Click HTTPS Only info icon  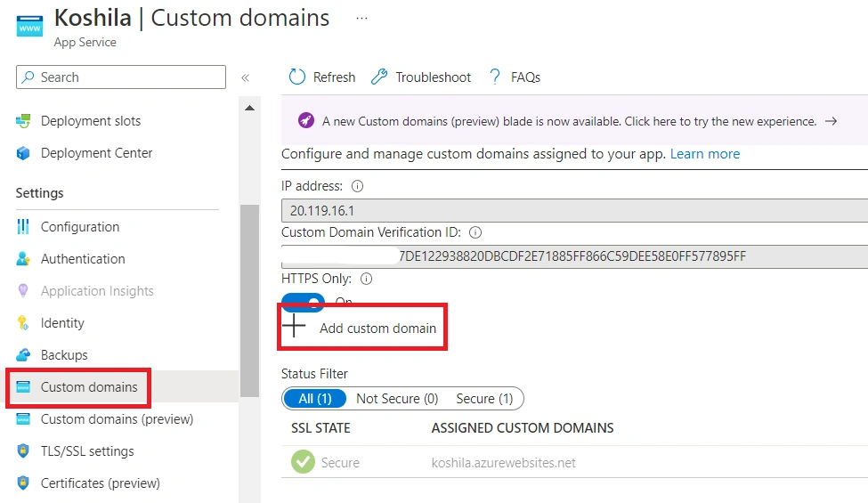coord(367,279)
